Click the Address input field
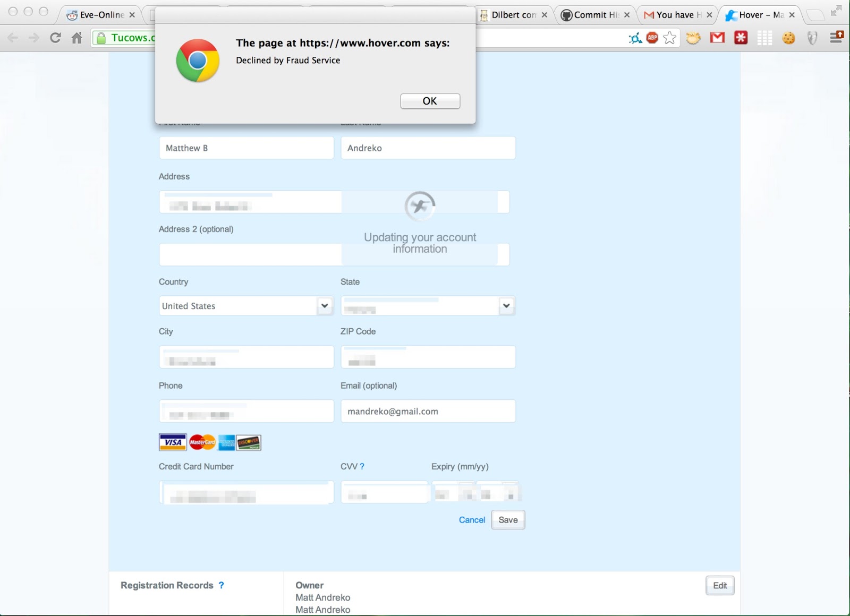 click(x=334, y=202)
